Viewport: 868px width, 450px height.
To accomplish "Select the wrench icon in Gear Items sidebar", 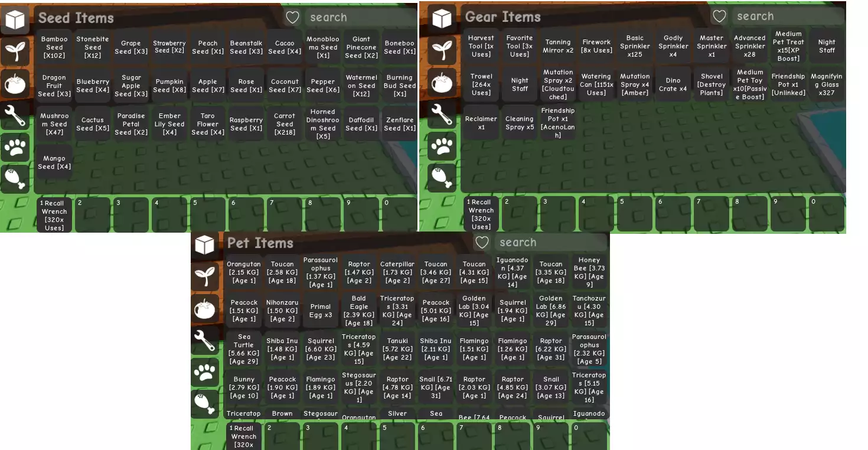I will click(x=442, y=113).
